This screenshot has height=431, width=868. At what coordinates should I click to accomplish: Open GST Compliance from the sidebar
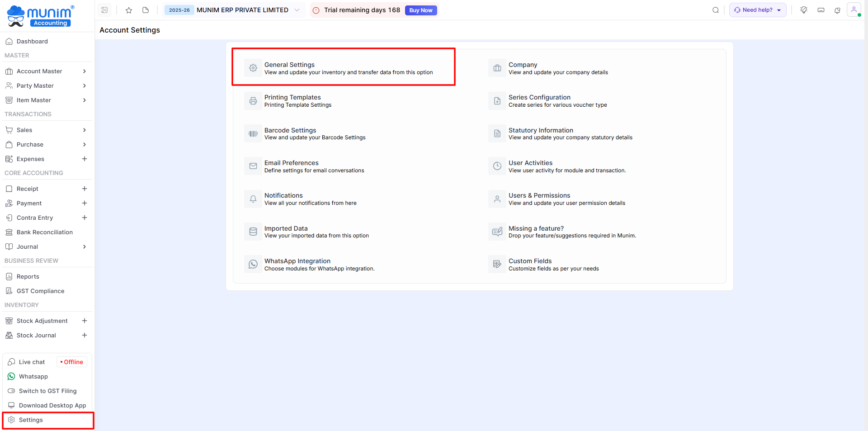click(x=40, y=291)
